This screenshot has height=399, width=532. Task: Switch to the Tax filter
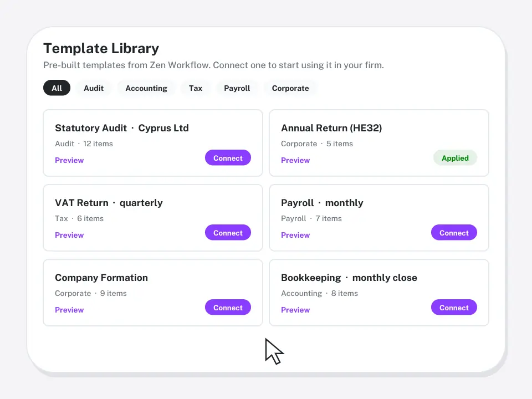point(196,88)
